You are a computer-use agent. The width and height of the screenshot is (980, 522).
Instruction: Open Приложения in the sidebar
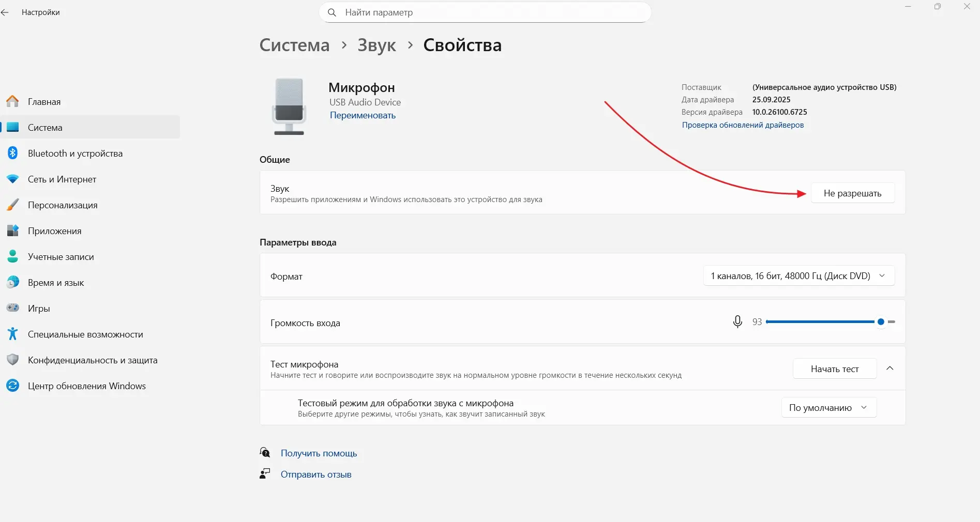coord(54,231)
